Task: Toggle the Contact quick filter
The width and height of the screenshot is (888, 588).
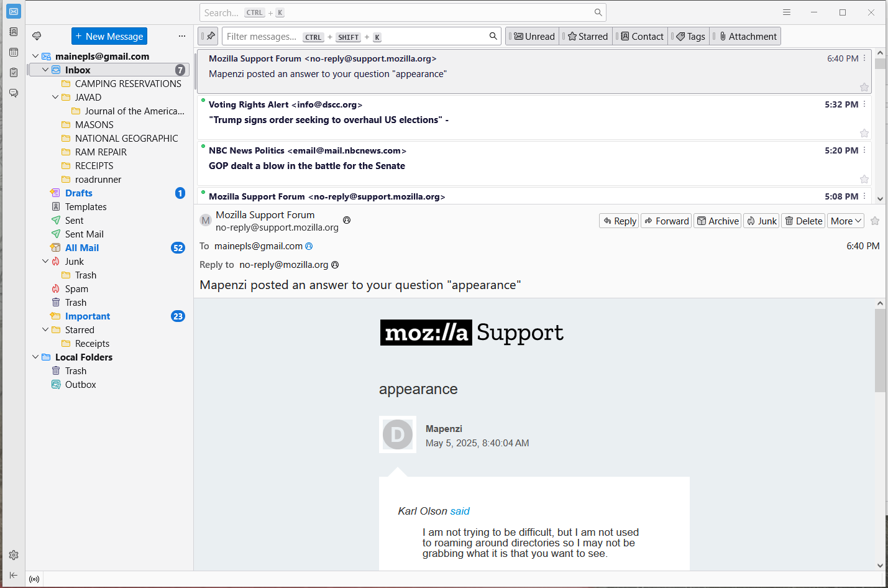Action: click(x=641, y=36)
